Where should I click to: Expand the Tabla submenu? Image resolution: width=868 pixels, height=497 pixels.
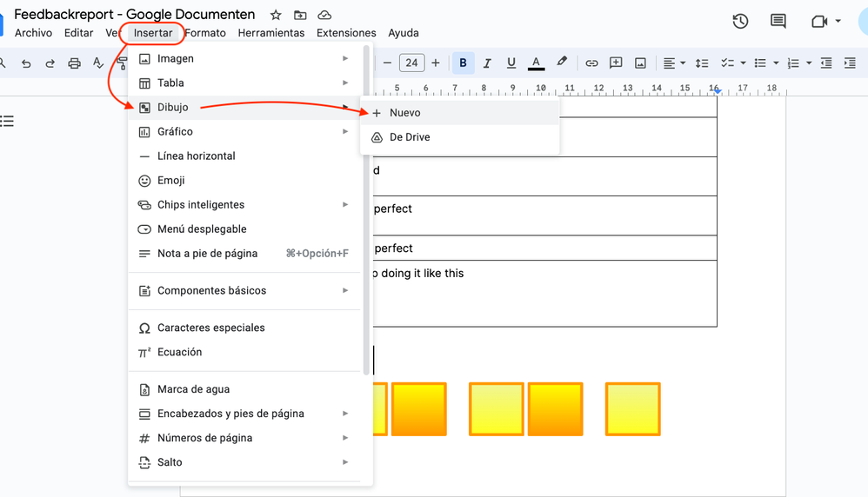[244, 83]
